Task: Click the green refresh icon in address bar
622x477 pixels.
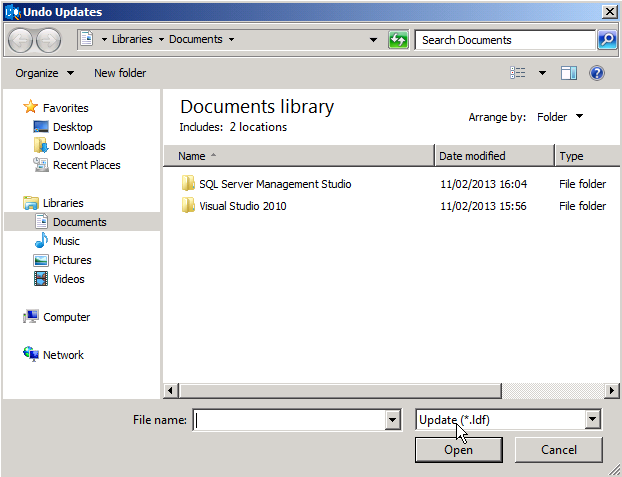Action: pyautogui.click(x=398, y=40)
